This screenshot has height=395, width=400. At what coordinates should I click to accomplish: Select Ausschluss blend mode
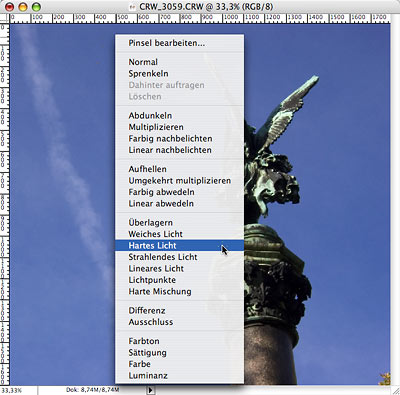(179, 322)
